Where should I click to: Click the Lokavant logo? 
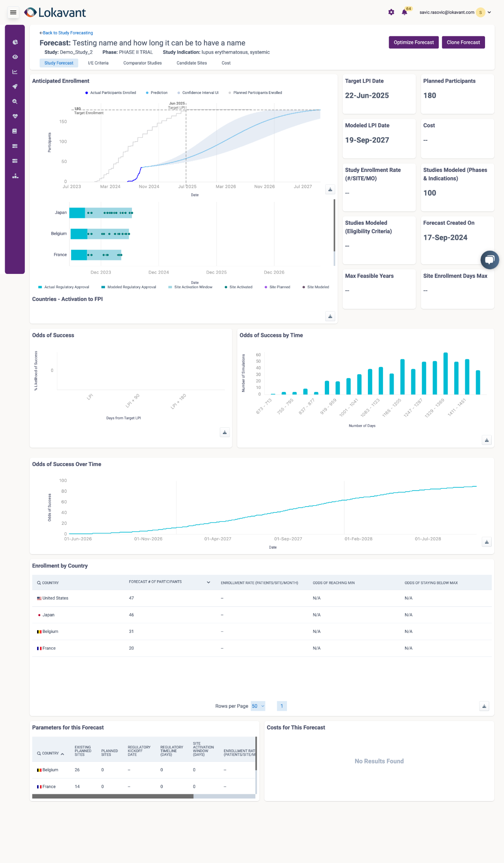[55, 13]
